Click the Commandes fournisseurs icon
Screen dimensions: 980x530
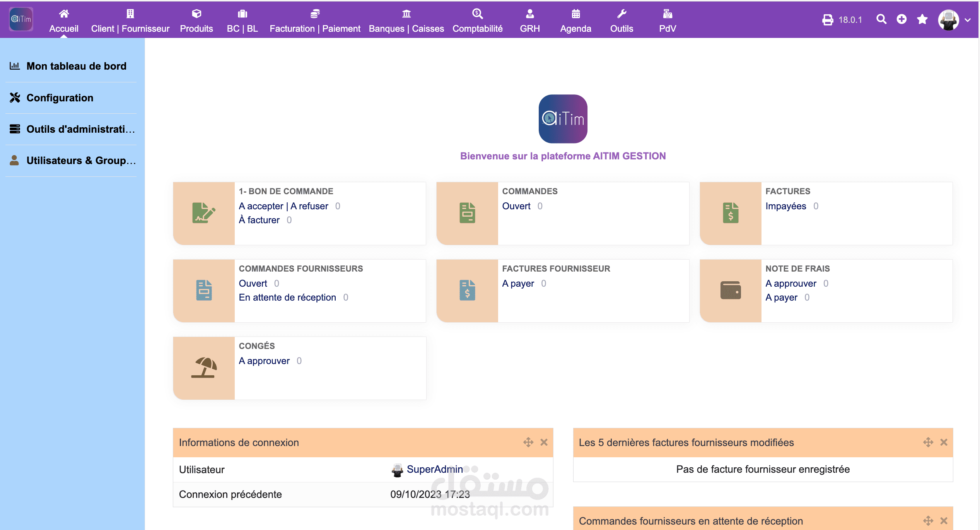(204, 290)
